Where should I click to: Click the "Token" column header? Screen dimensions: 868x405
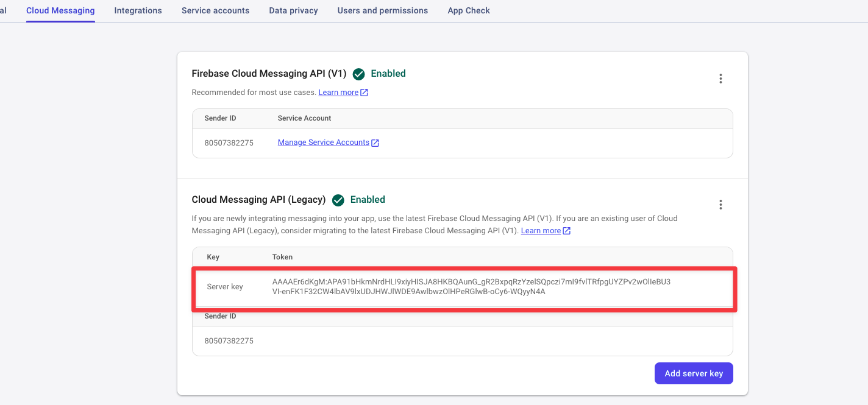click(282, 257)
